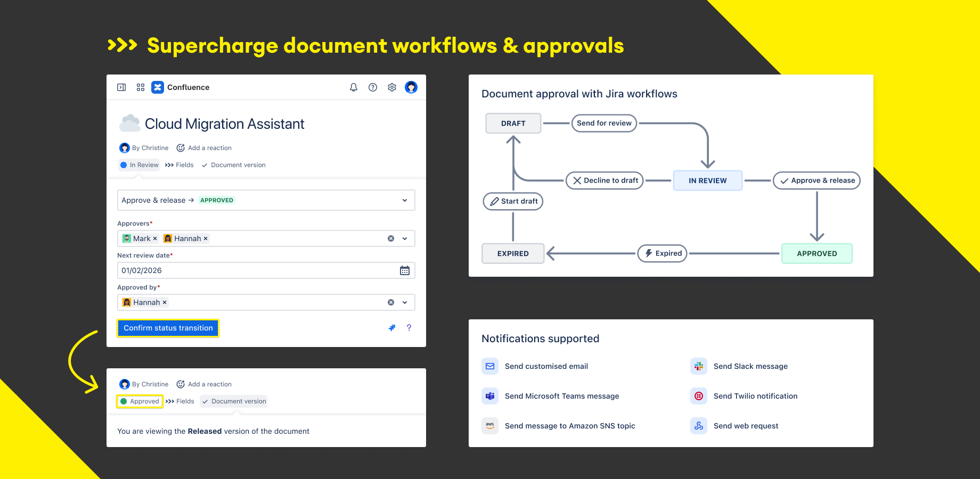Click the Expired transition pill
This screenshot has height=479, width=980.
tap(663, 253)
